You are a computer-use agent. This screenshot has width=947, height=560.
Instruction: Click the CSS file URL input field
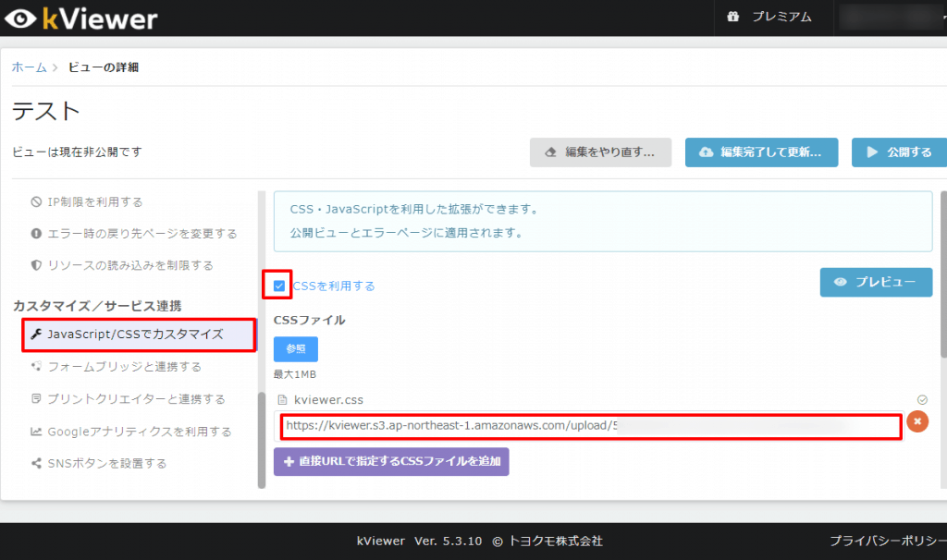tap(590, 426)
